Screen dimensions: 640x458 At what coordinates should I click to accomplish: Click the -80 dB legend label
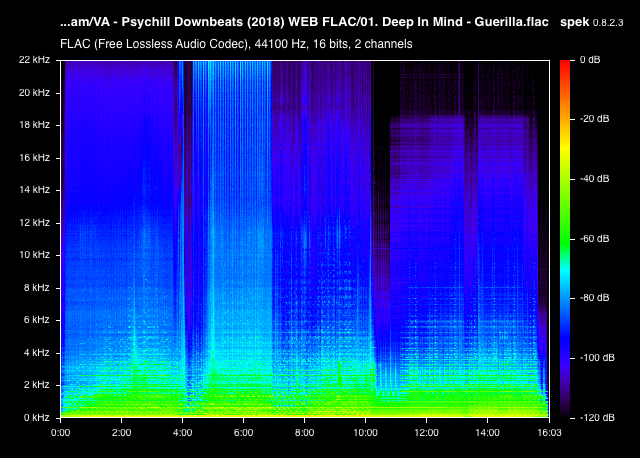point(595,298)
